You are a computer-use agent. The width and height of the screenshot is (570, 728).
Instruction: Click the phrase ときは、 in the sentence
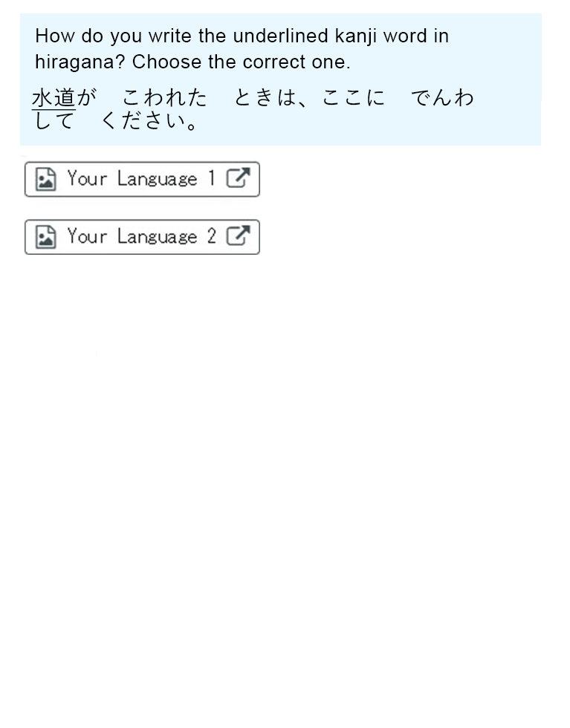pyautogui.click(x=271, y=98)
